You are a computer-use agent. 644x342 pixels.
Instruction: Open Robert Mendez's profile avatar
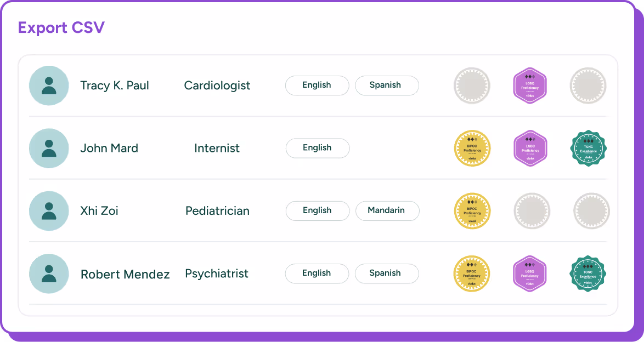49,273
